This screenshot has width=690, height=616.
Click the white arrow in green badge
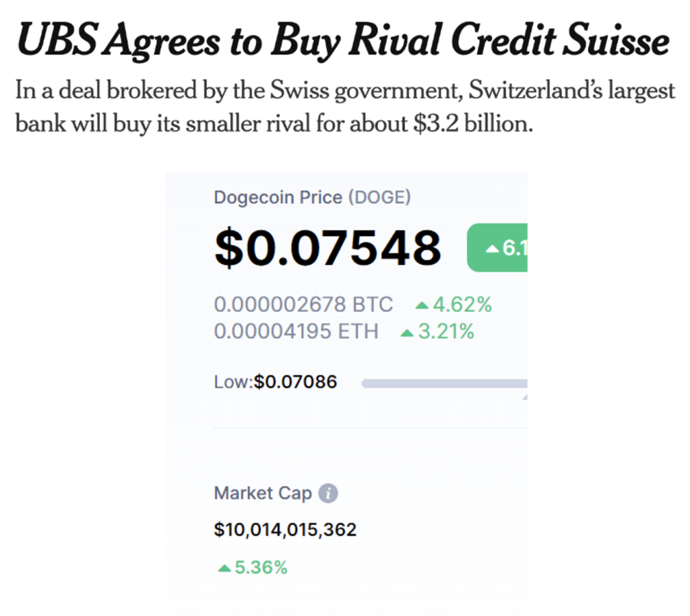tap(492, 249)
